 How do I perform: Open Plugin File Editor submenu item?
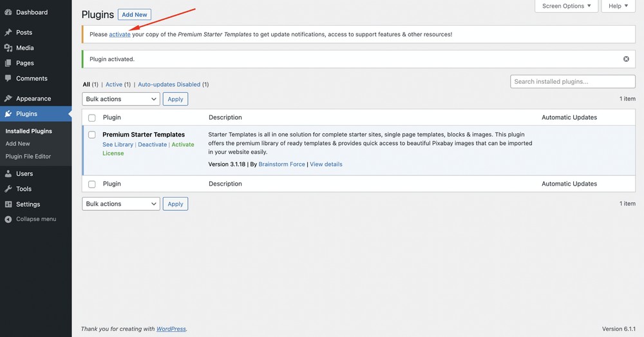click(28, 156)
